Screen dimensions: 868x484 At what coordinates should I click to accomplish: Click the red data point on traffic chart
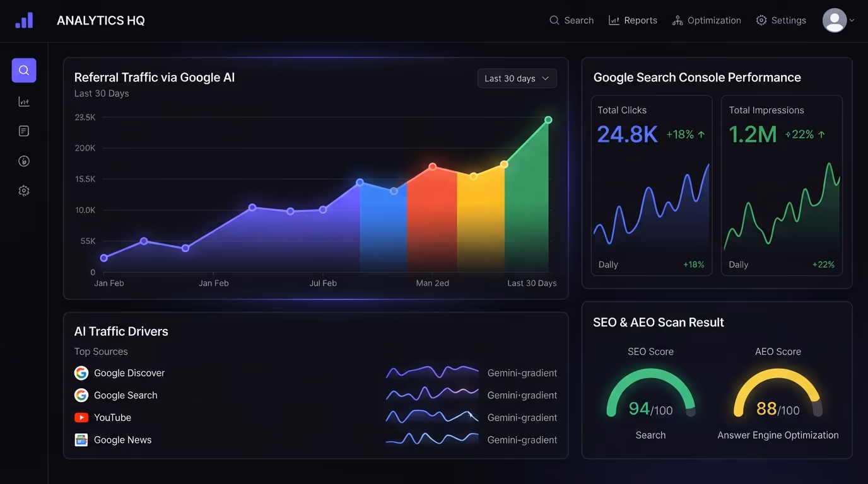[433, 167]
